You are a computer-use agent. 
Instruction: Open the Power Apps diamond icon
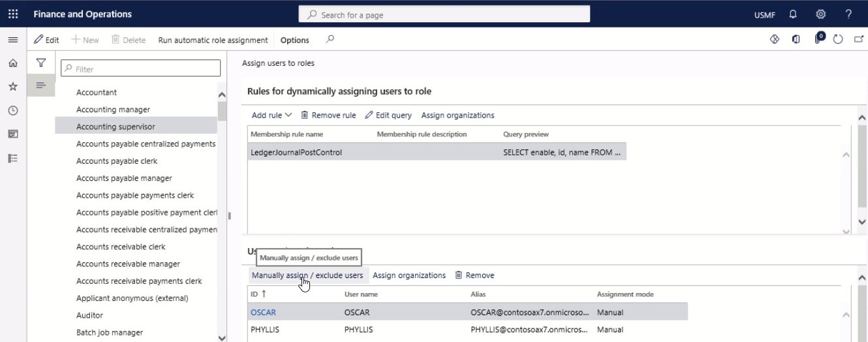775,40
